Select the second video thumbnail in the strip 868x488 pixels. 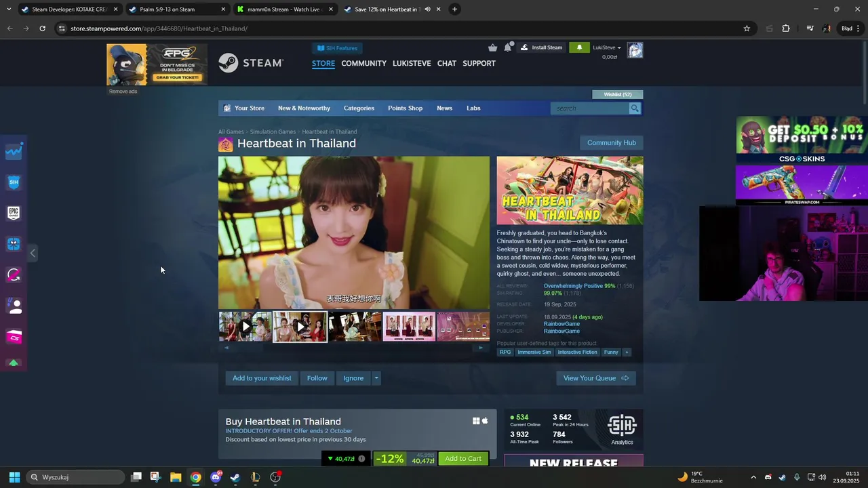tap(300, 327)
